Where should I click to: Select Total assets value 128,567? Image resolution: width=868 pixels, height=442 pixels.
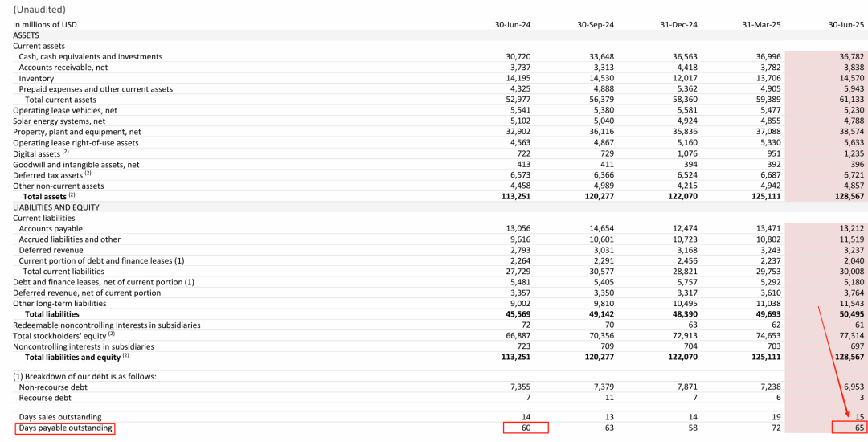pos(850,196)
